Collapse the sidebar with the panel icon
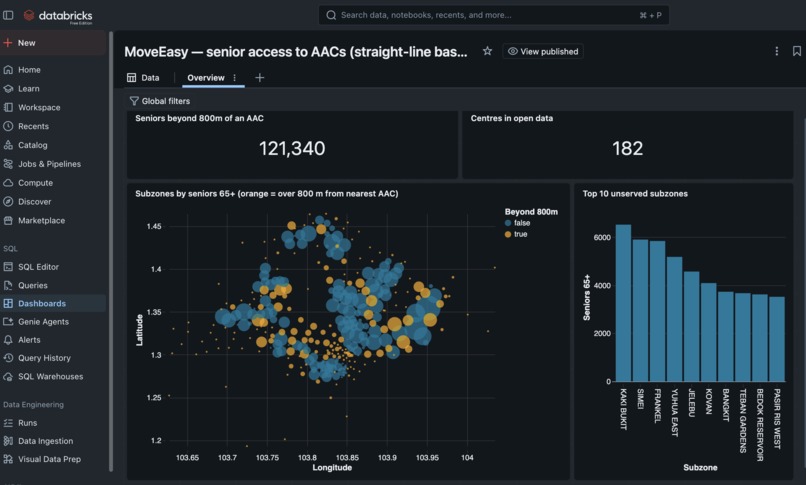Image resolution: width=806 pixels, height=485 pixels. [8, 15]
